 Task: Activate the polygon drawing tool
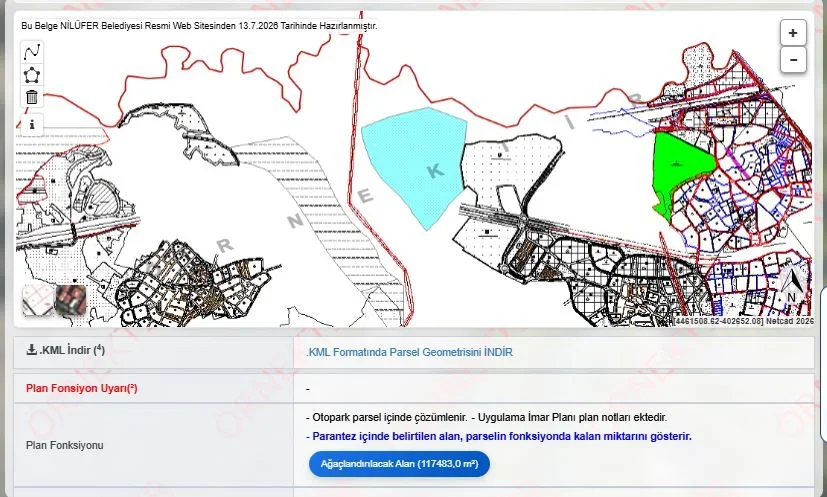[32, 75]
